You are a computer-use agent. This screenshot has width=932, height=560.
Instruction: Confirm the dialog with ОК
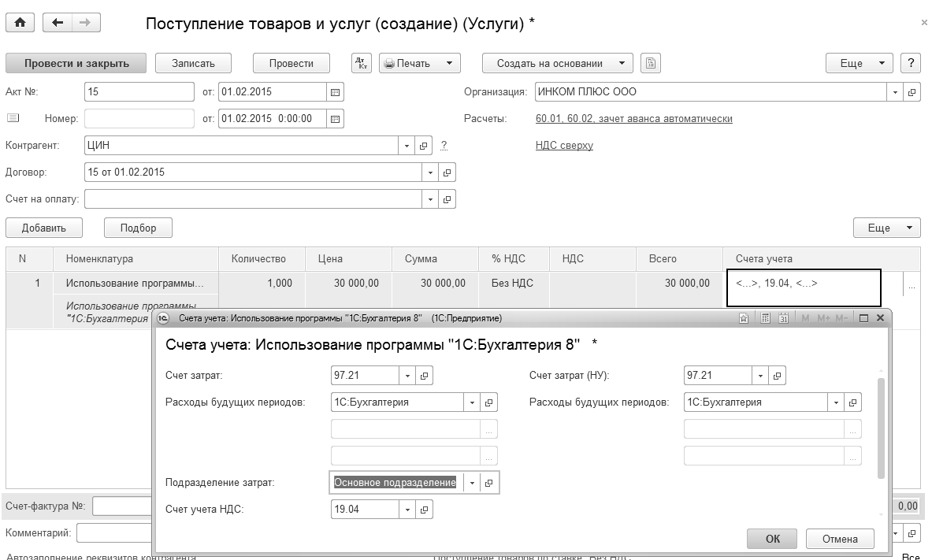point(772,540)
